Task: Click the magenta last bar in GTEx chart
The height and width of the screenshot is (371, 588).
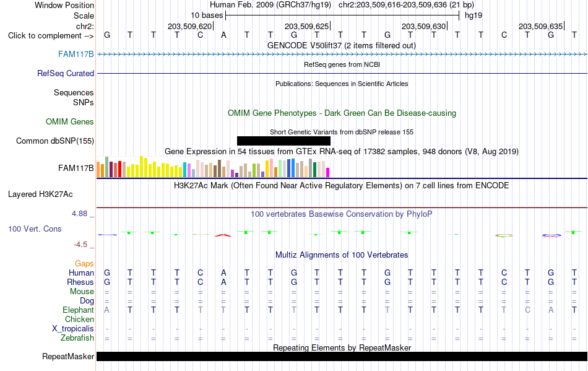Action: pyautogui.click(x=327, y=173)
